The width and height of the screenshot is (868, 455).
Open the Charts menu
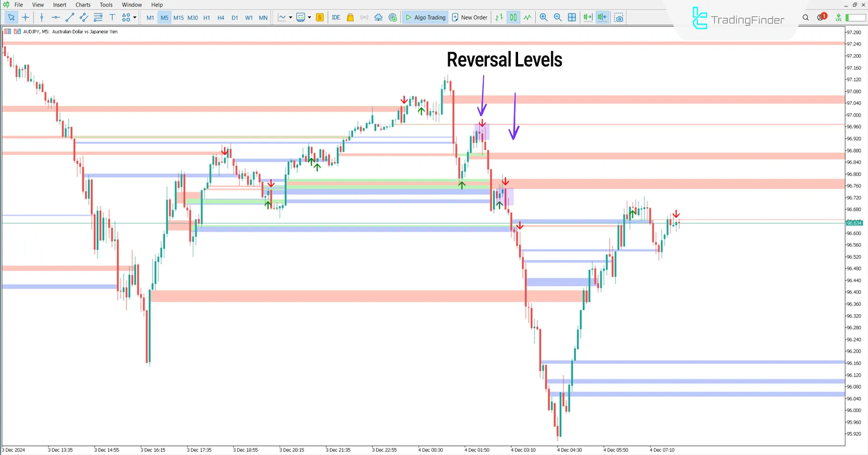pos(83,5)
